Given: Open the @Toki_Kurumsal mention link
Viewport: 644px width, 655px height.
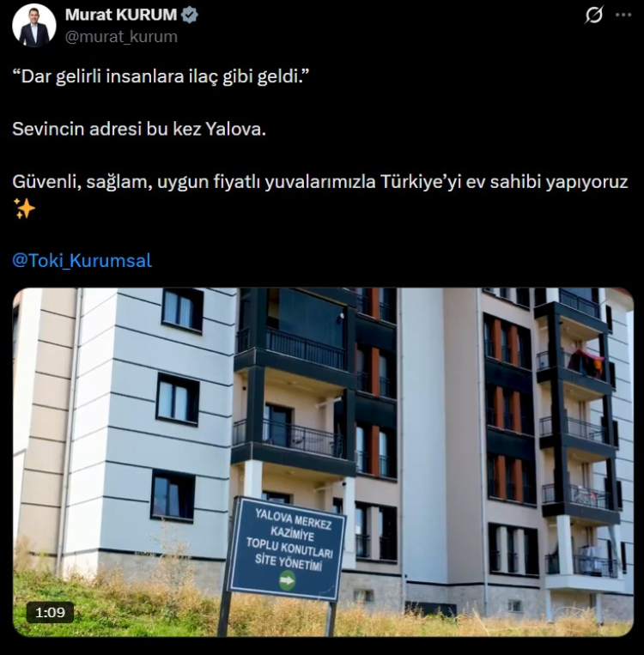Looking at the screenshot, I should click(x=82, y=260).
